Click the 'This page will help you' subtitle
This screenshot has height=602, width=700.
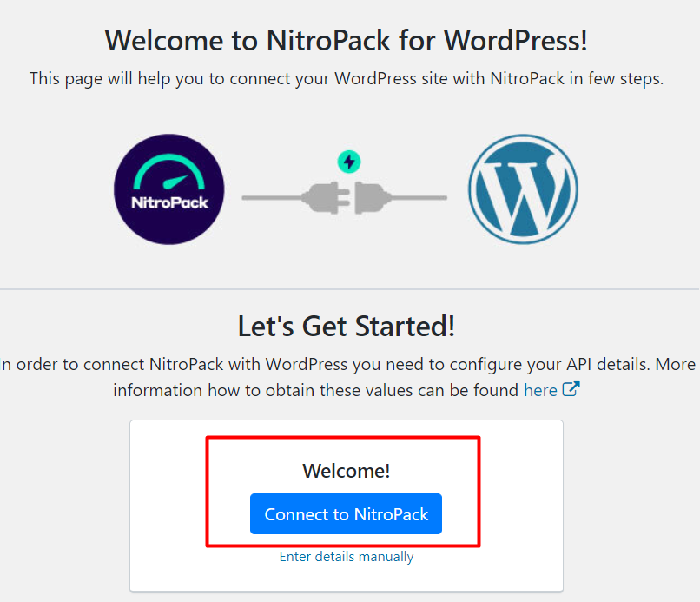pos(347,78)
